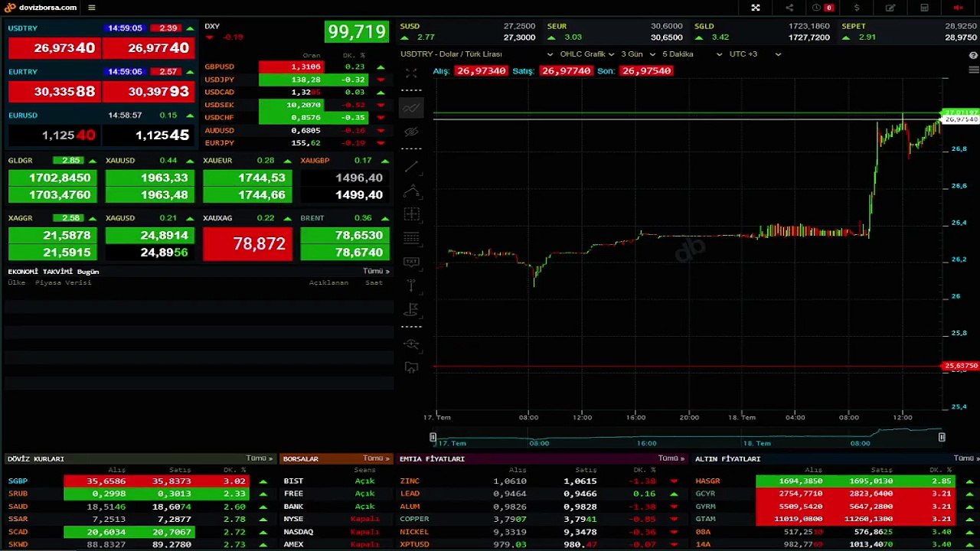Open the 3 Gün range dropdown

click(x=638, y=54)
